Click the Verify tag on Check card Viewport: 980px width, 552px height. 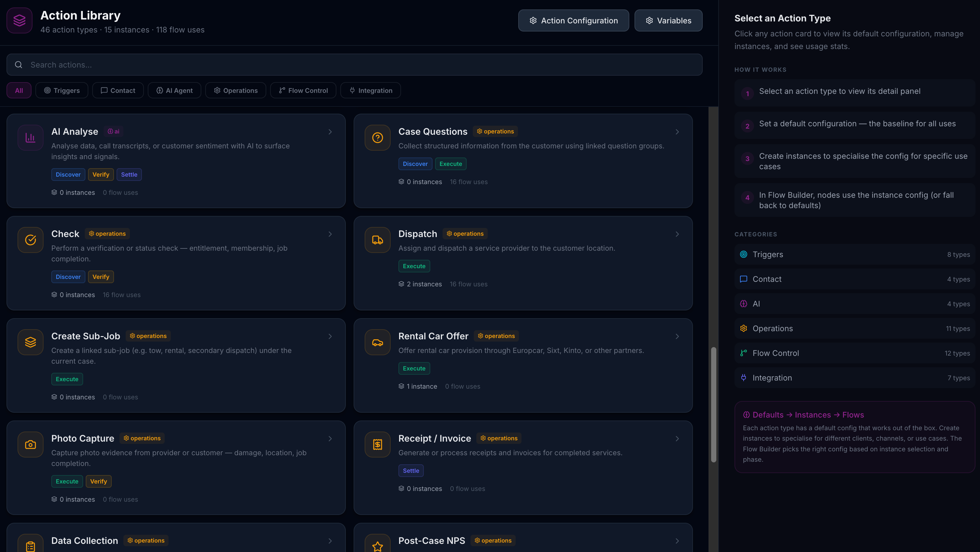pos(101,277)
